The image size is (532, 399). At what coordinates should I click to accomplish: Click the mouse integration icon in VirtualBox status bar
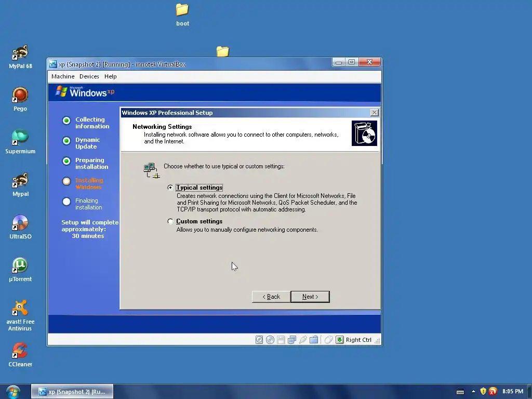328,340
